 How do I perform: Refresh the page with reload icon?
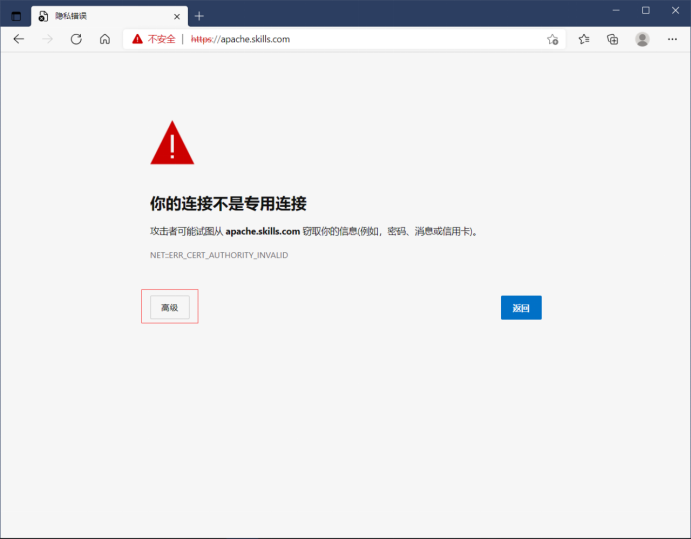[76, 39]
